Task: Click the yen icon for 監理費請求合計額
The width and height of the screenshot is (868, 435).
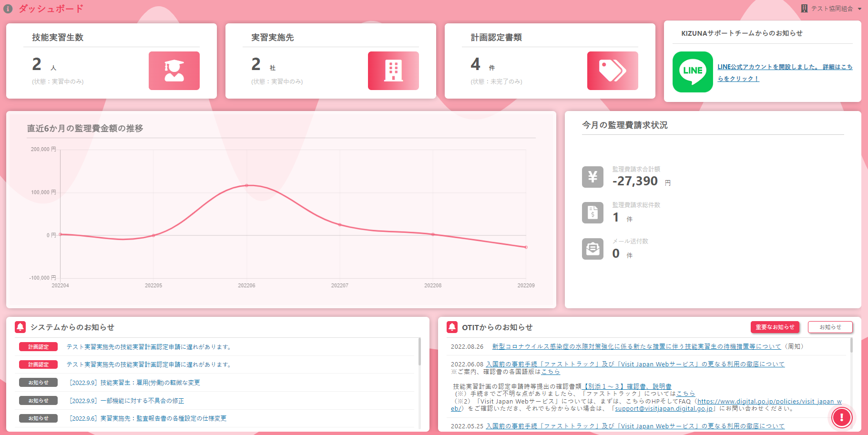Action: pos(592,177)
